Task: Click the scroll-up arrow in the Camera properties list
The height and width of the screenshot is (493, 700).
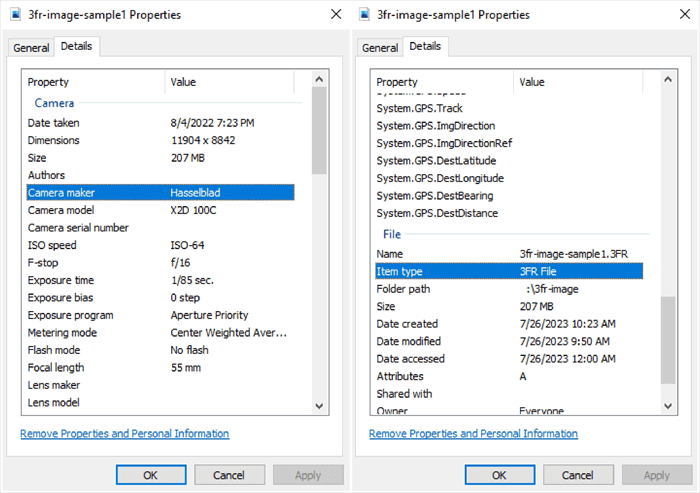Action: coord(319,77)
